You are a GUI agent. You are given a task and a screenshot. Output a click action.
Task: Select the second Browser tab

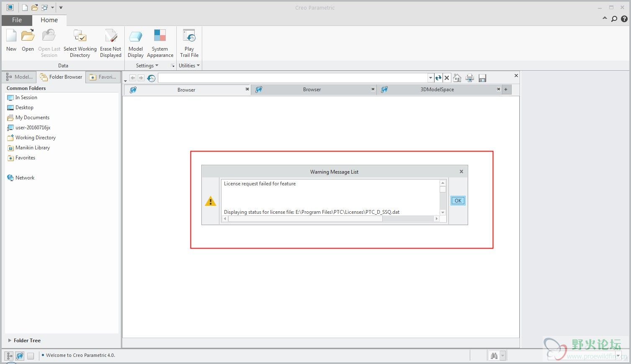[312, 90]
